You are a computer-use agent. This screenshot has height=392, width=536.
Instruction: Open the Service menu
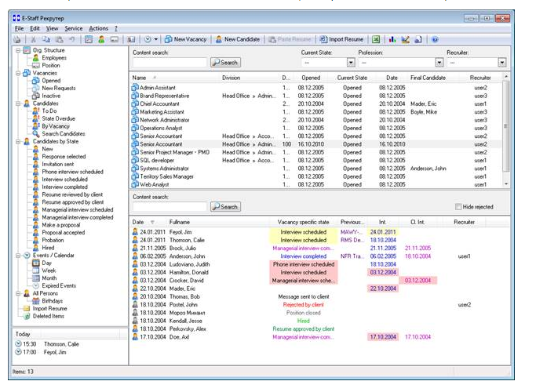tap(74, 28)
